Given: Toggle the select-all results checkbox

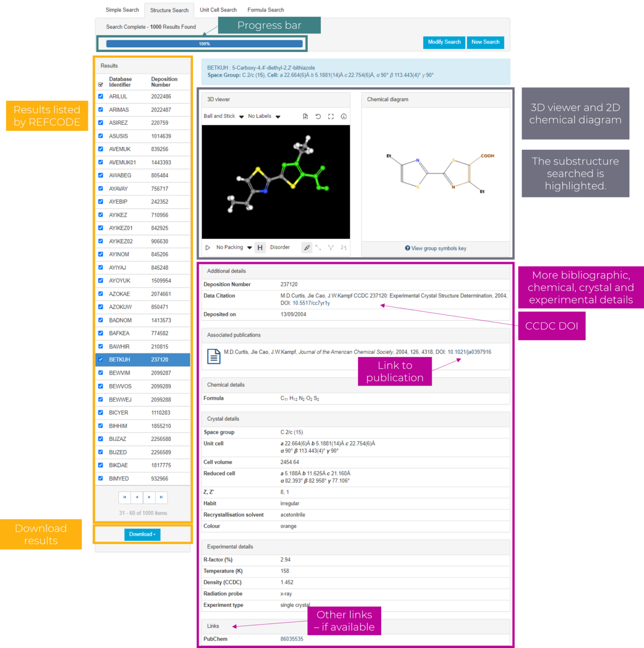Looking at the screenshot, I should click(x=100, y=84).
